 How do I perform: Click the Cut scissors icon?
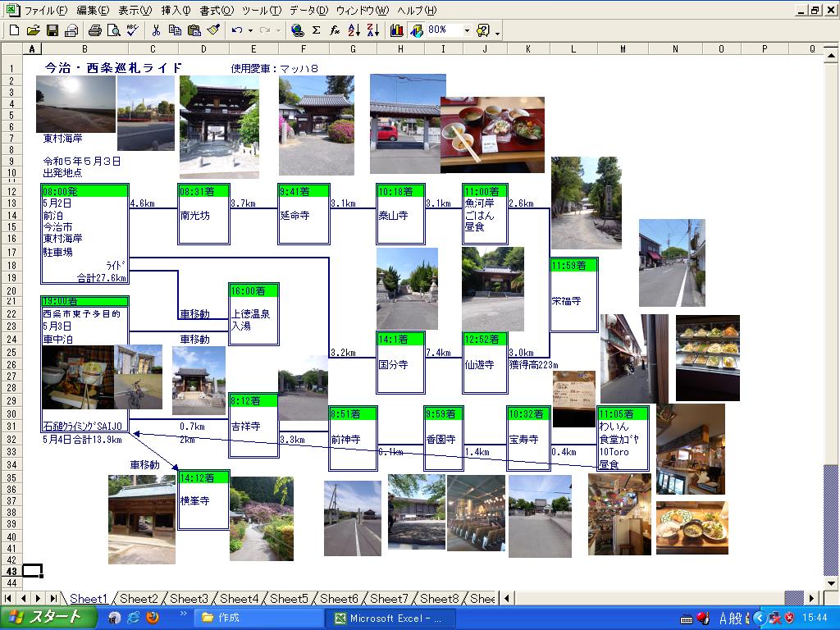click(x=155, y=30)
